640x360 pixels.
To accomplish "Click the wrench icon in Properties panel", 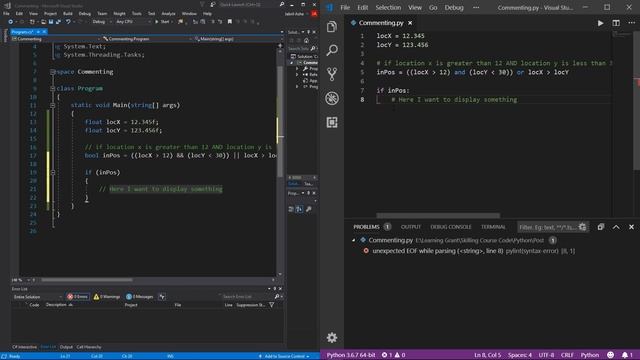I will 309,209.
